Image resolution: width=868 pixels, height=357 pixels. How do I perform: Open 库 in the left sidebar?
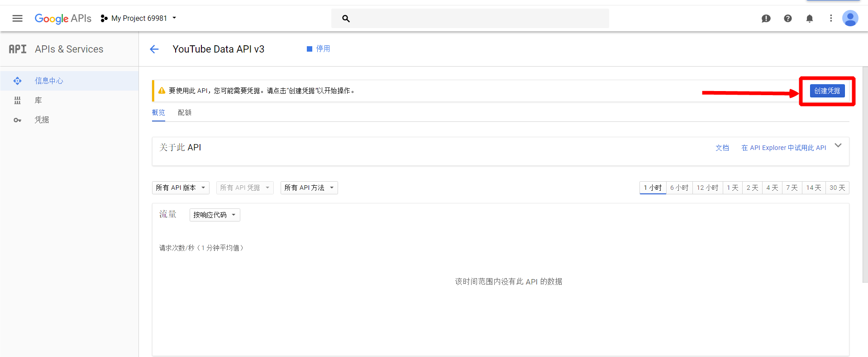tap(38, 101)
